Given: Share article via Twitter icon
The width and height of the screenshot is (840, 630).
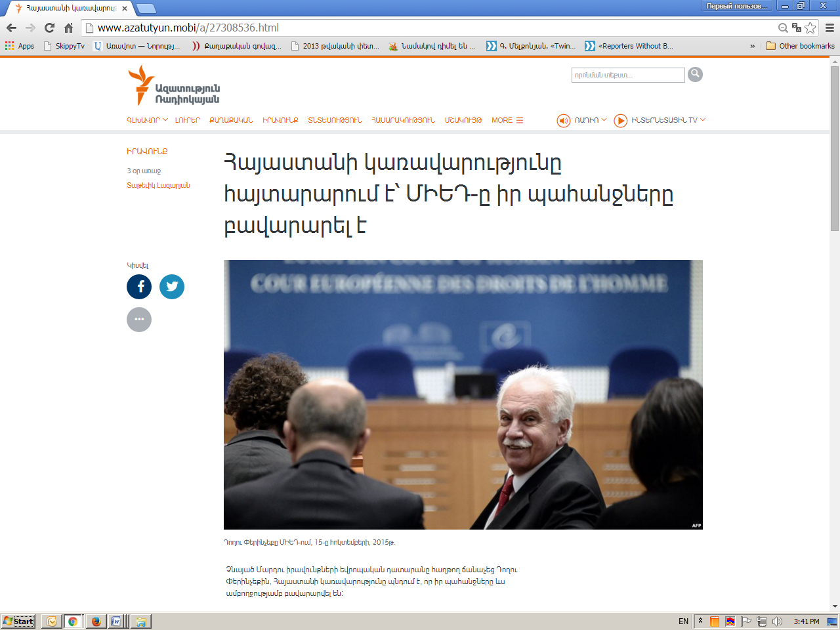Looking at the screenshot, I should (172, 287).
